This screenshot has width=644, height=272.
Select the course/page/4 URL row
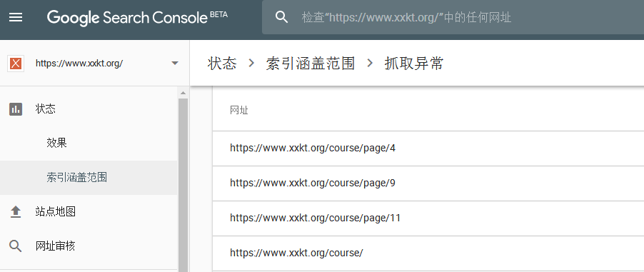point(428,148)
